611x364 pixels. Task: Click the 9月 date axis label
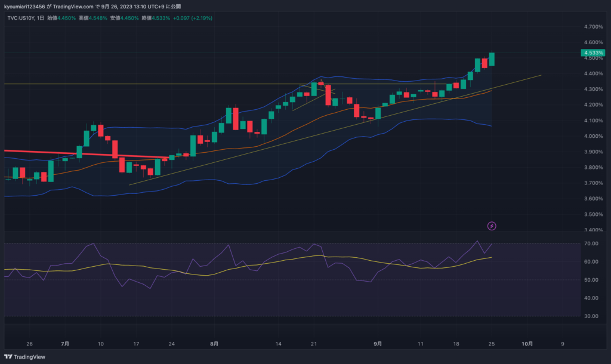378,344
